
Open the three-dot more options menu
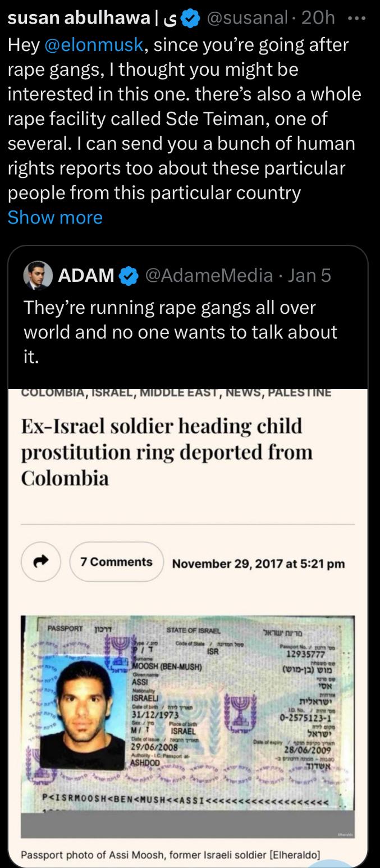356,19
